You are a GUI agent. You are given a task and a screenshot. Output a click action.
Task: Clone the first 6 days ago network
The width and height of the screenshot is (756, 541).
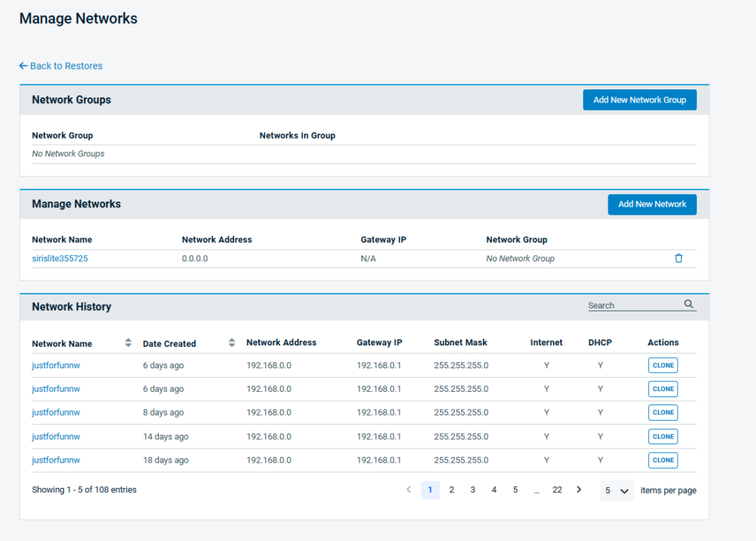pos(663,365)
